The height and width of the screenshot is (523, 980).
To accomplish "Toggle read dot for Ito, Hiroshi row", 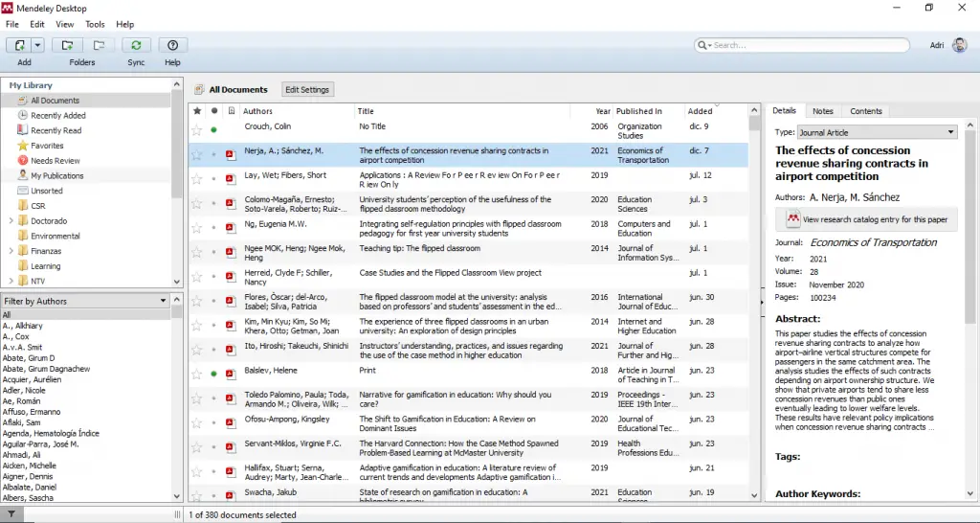I will click(213, 350).
